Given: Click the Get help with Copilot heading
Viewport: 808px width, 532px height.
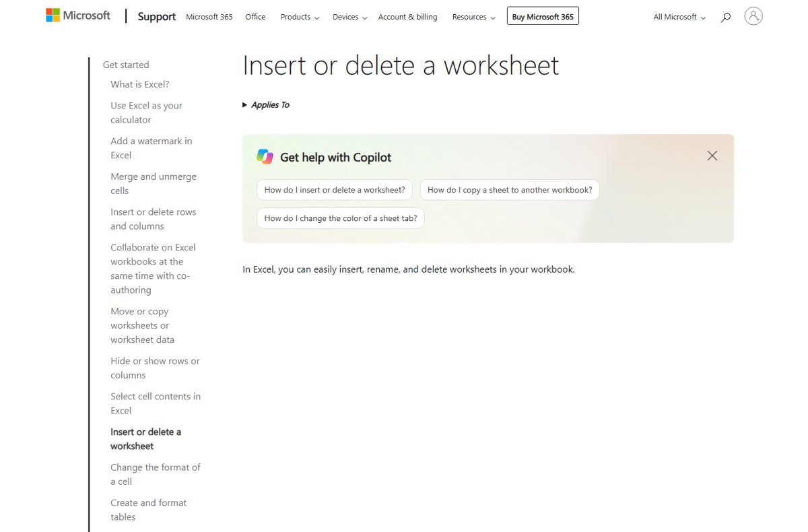Looking at the screenshot, I should pos(335,158).
